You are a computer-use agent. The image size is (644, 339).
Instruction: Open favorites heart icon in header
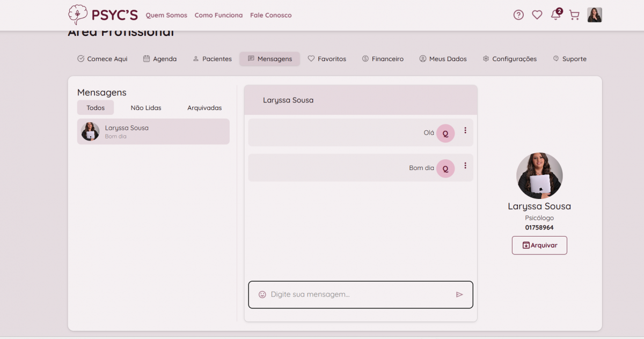click(x=537, y=15)
